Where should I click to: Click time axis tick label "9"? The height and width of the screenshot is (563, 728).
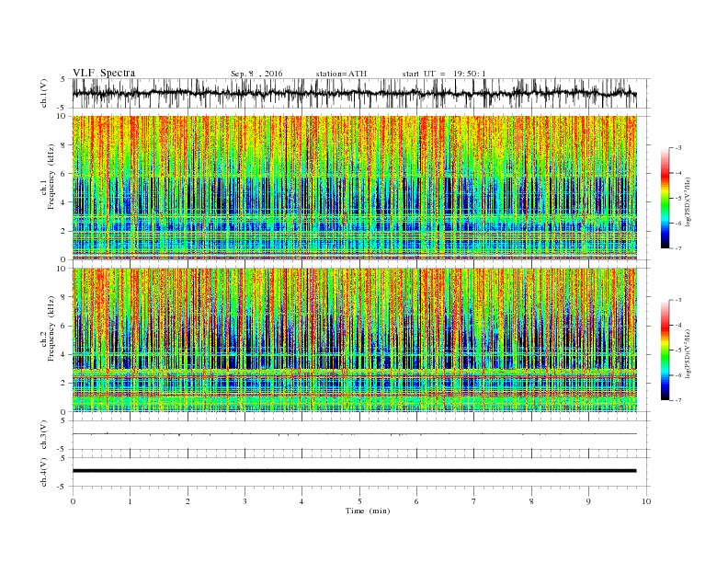click(588, 501)
